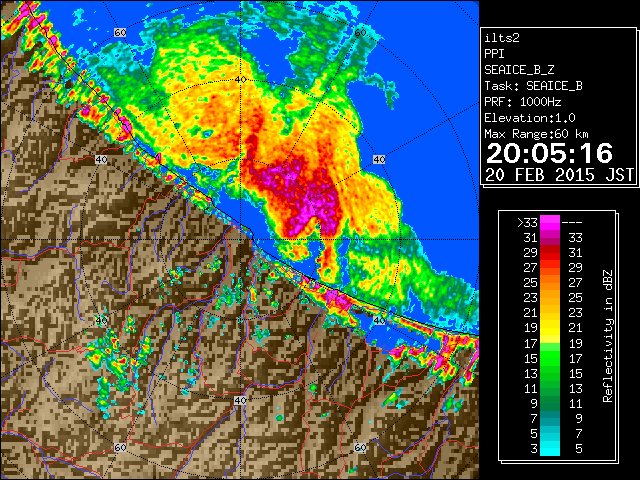Select the "---" legend label
The width and height of the screenshot is (640, 480).
(x=572, y=223)
